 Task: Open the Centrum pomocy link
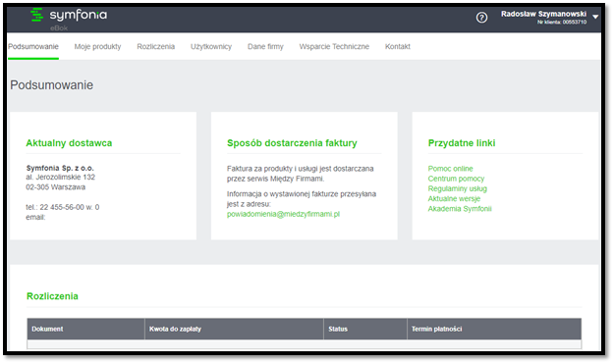tap(456, 179)
